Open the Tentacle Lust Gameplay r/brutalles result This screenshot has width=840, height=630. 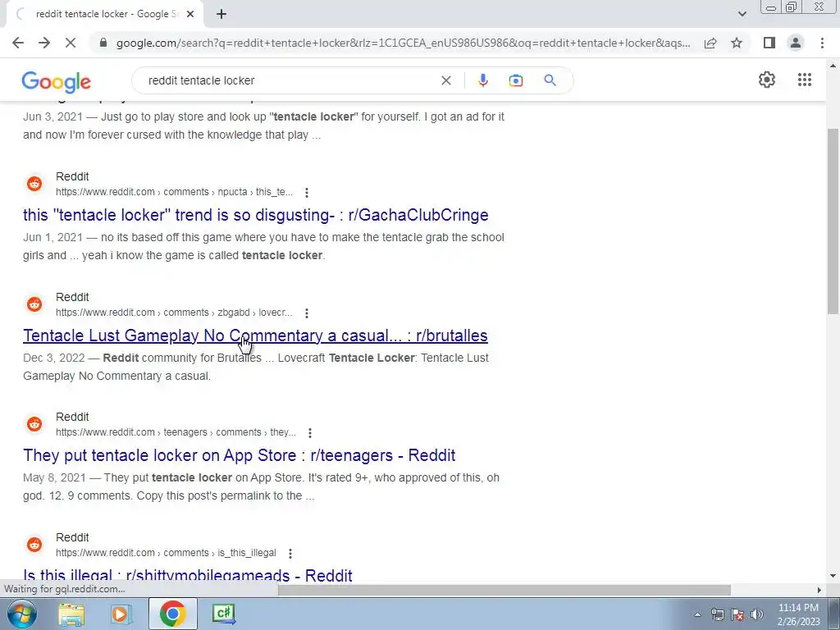pyautogui.click(x=255, y=336)
